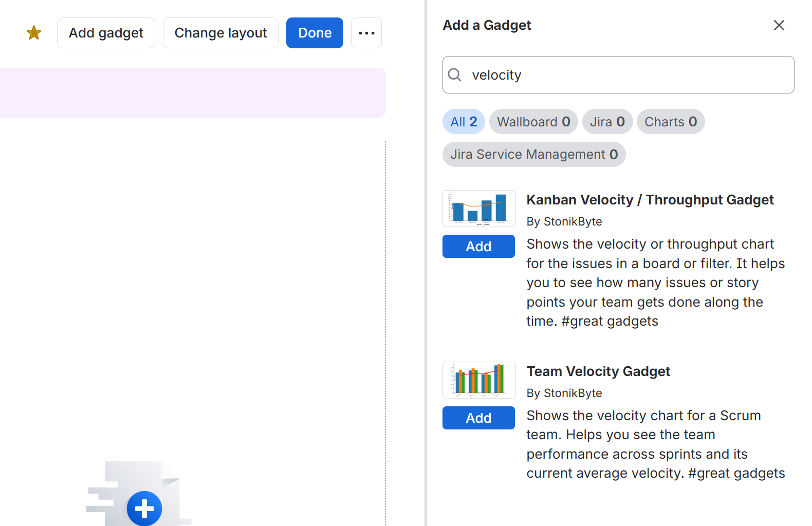Click Done to finish editing dashboard
This screenshot has height=526, width=812.
(315, 33)
